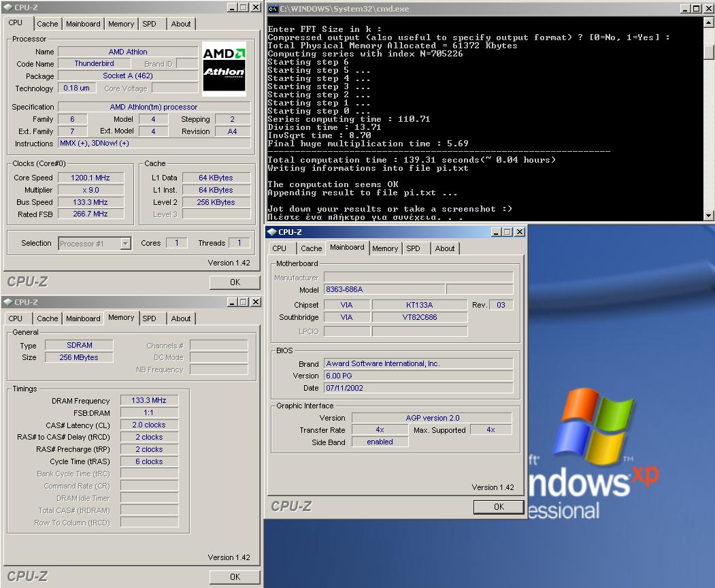
Task: Click the chipset model field KT133A
Action: 420,305
